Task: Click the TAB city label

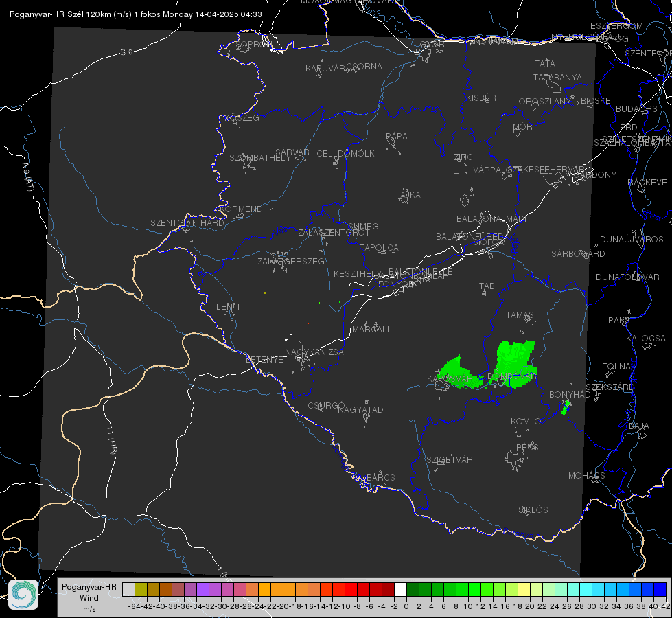Action: [x=487, y=286]
